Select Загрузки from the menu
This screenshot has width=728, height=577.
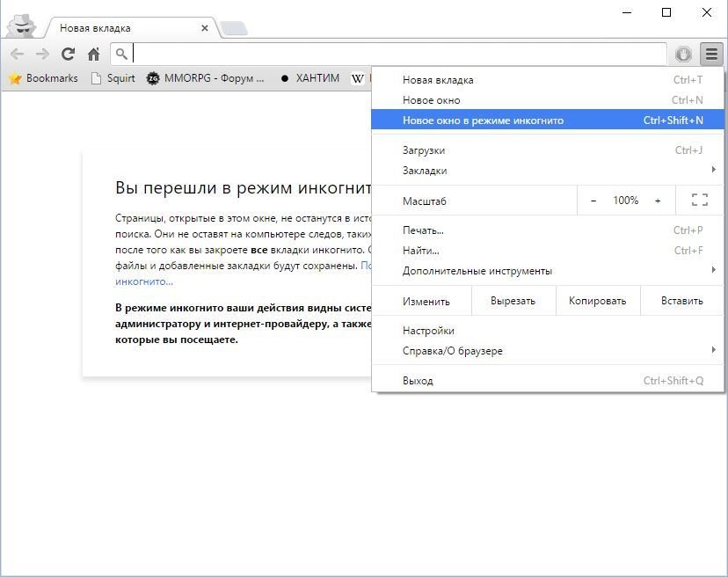coord(423,150)
